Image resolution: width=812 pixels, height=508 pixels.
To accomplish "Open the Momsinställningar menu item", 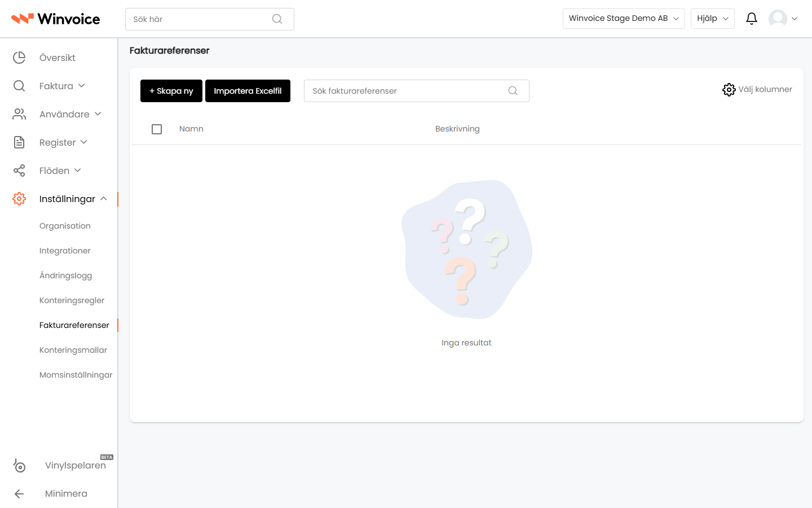I will 76,375.
